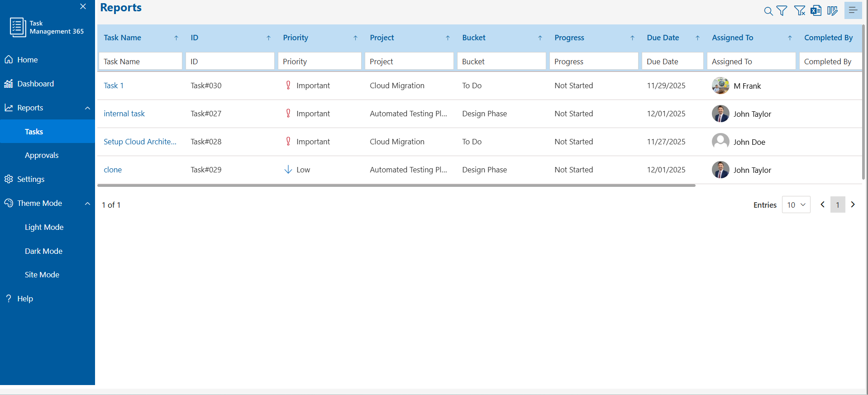Sort by Assigned To column arrow
Screen dimensions: 868x395
tap(790, 38)
